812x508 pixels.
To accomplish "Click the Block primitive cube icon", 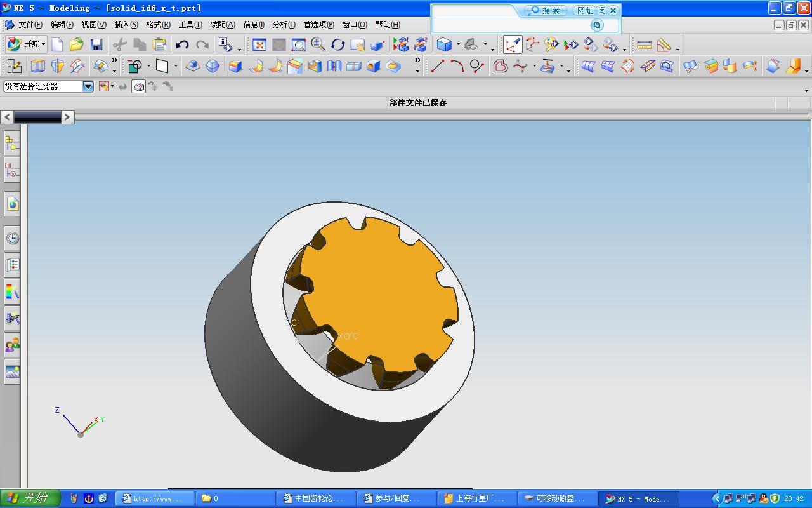I will 235,66.
